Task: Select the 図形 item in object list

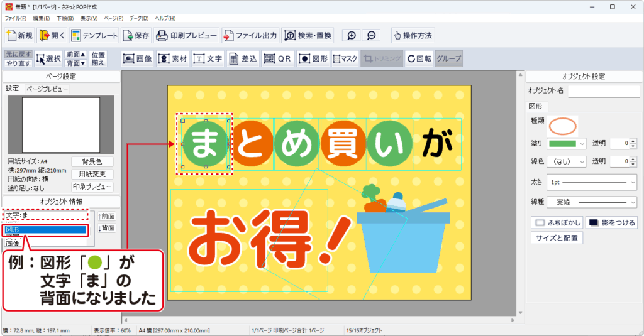Action: point(44,230)
